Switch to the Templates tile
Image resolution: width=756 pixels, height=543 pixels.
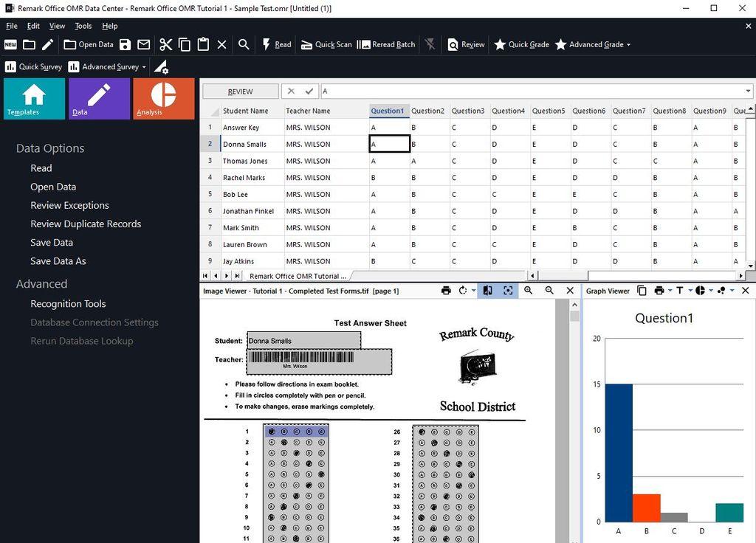pyautogui.click(x=34, y=99)
